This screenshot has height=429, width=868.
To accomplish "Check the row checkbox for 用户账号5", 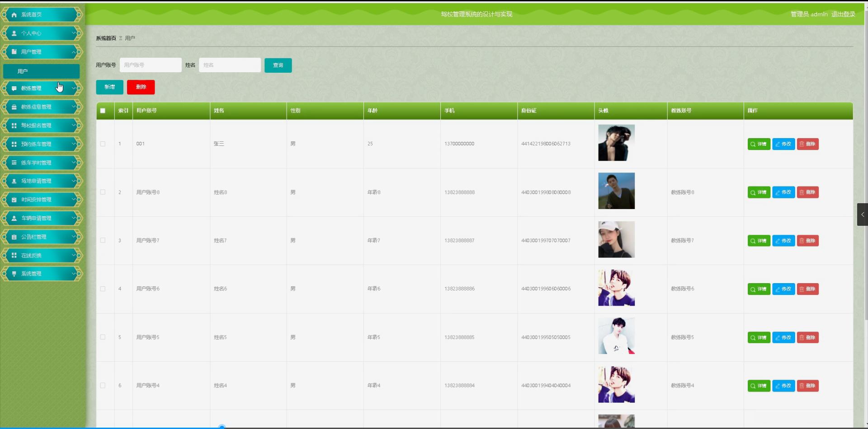I will click(x=103, y=337).
